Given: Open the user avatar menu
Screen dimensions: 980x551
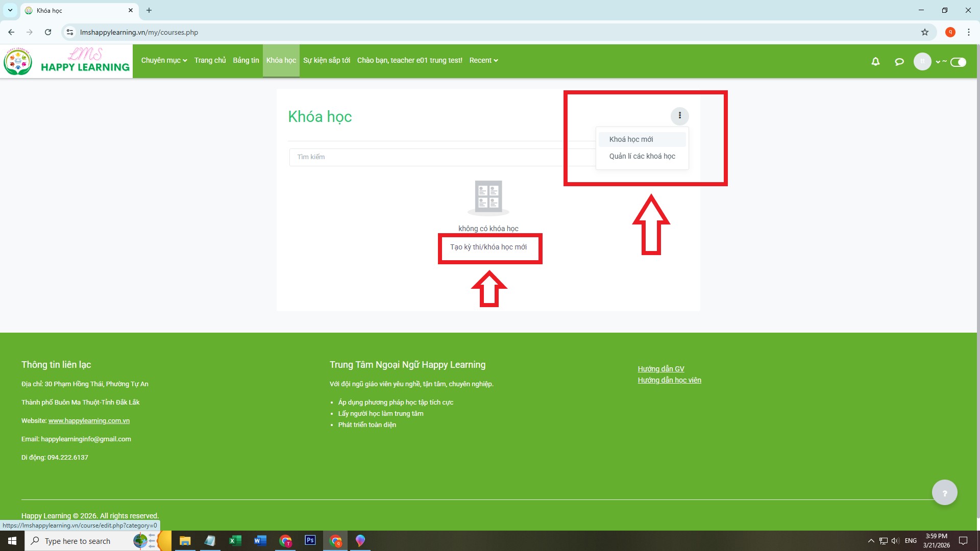Looking at the screenshot, I should coord(922,62).
